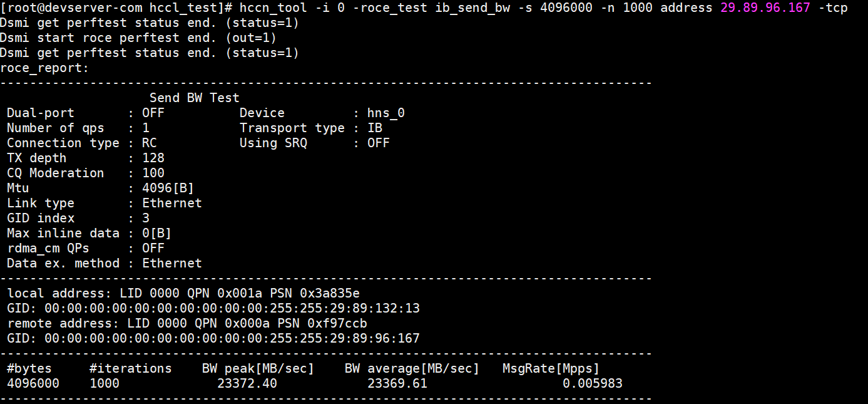Screen dimensions: 868x404
Task: Click the magenta IP address 29.89.96.167
Action: click(765, 8)
